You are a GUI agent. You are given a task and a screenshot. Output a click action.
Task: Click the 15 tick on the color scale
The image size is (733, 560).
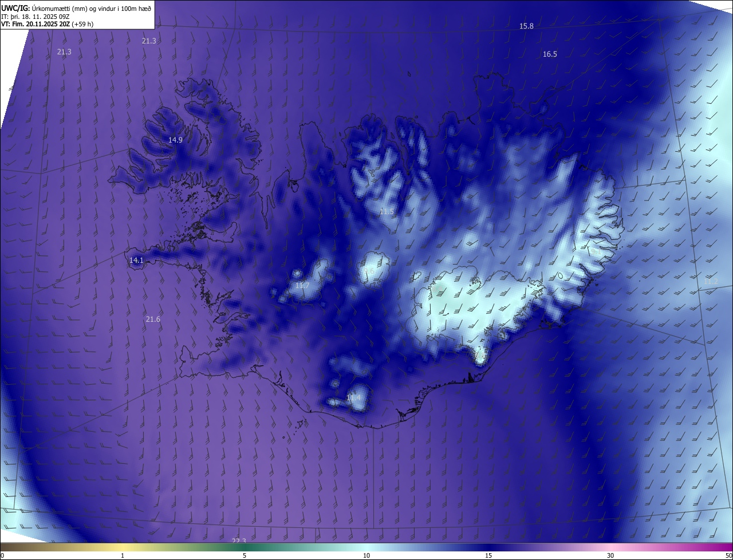click(488, 555)
